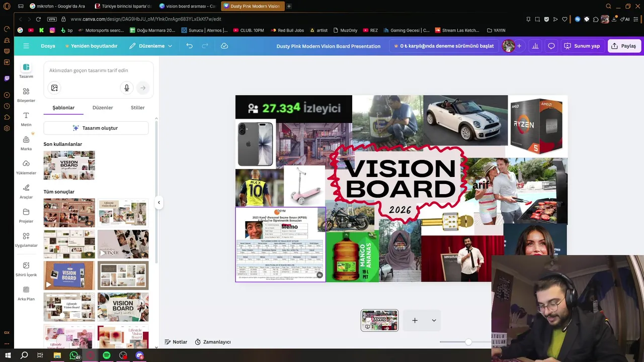This screenshot has width=644, height=362.
Task: Start the free trial via '0 ₺ karşılığında' button
Action: point(444,46)
